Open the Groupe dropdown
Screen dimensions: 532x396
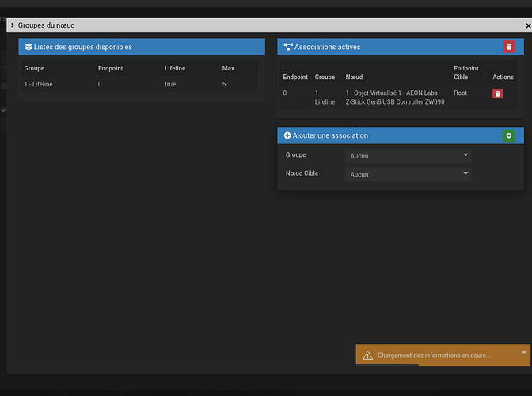click(x=408, y=156)
